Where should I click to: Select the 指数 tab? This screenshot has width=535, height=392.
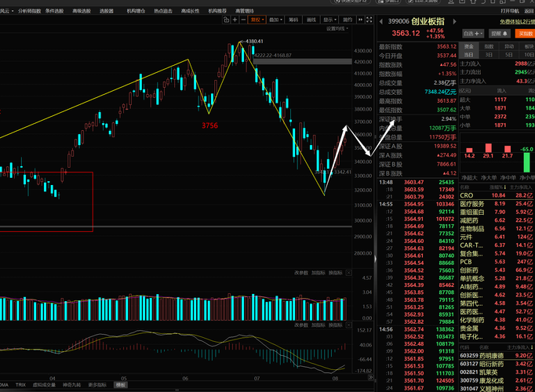coord(489,47)
